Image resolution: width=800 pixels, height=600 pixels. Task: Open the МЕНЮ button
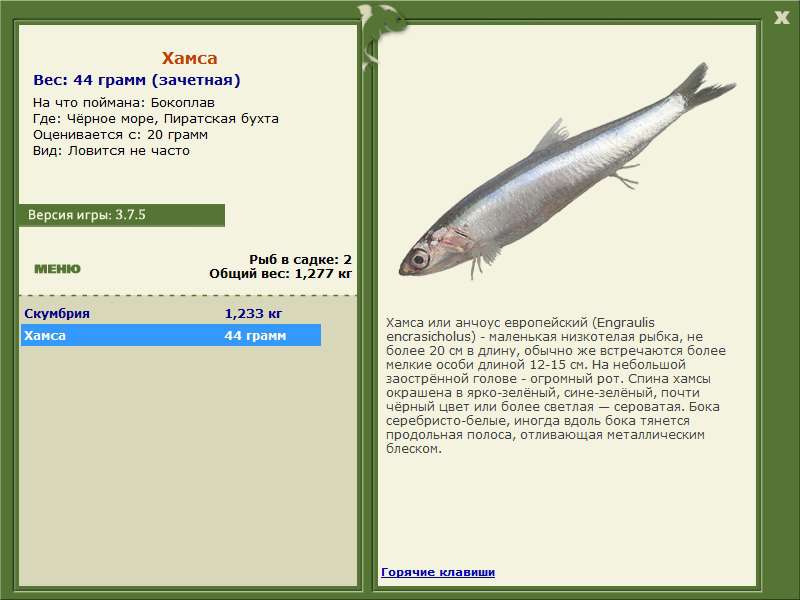[x=57, y=269]
